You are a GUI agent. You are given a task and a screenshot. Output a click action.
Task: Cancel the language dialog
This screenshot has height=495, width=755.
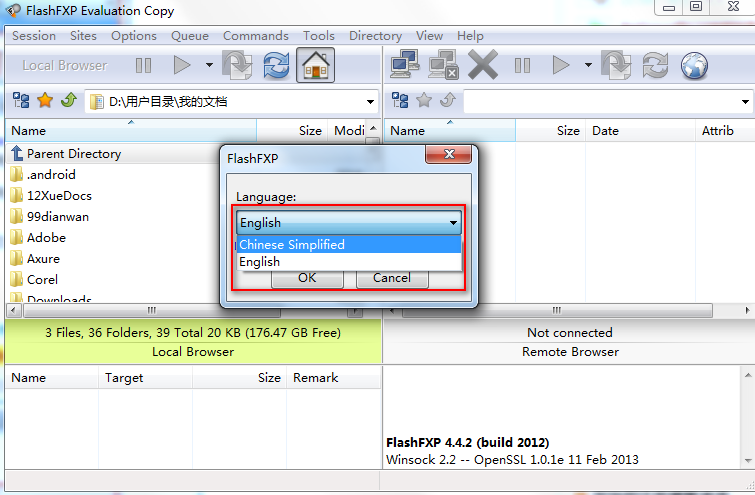392,278
